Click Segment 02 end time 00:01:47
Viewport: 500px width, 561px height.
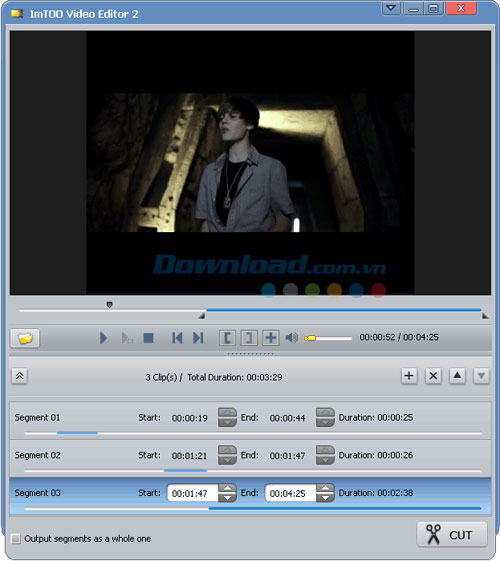[288, 455]
